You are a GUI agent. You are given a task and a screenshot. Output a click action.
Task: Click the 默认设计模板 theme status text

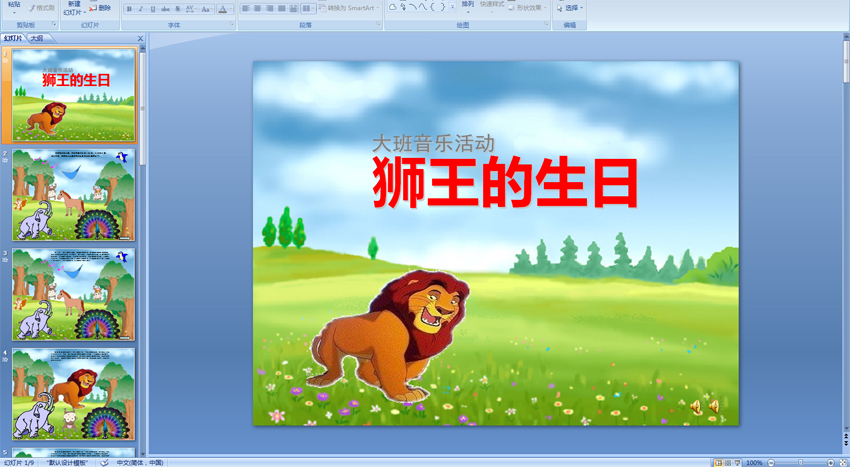68,463
